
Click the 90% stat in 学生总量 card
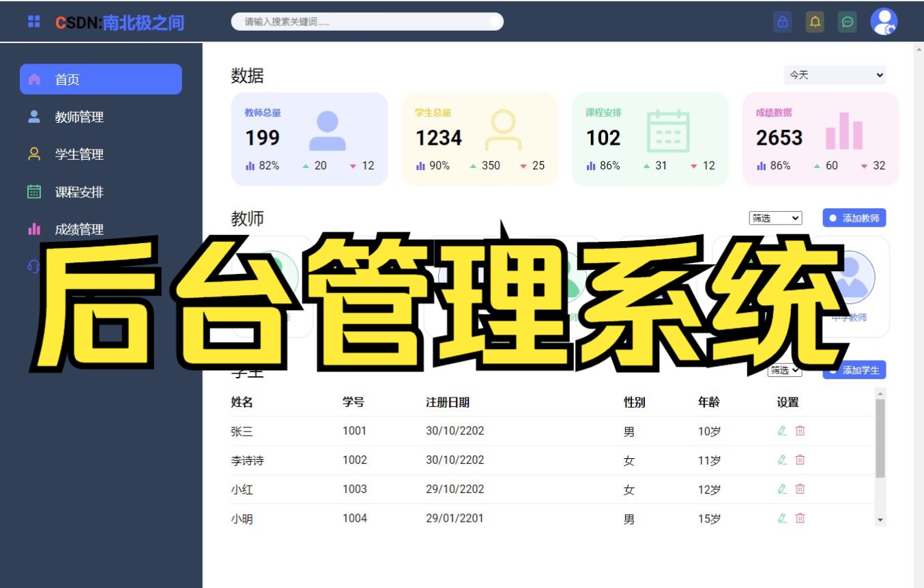433,165
